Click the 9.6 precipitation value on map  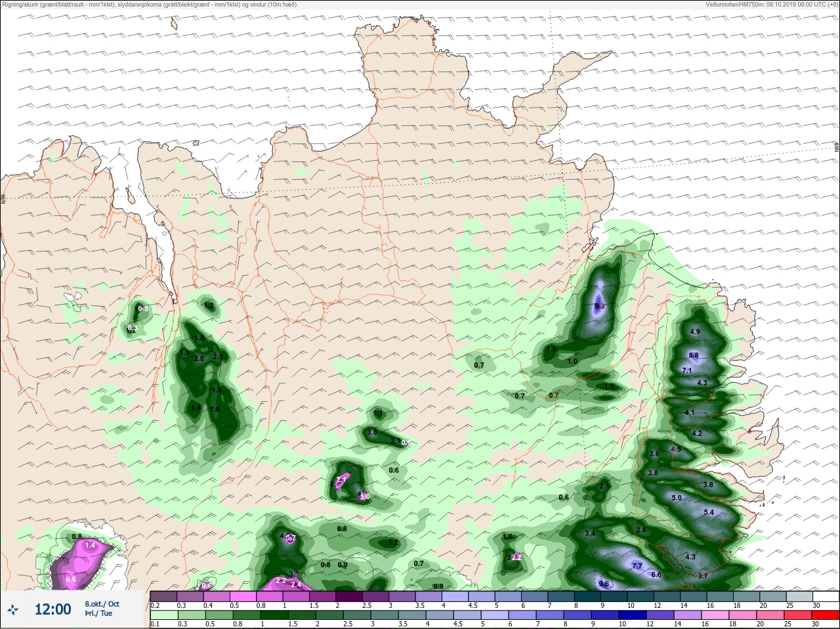[604, 584]
